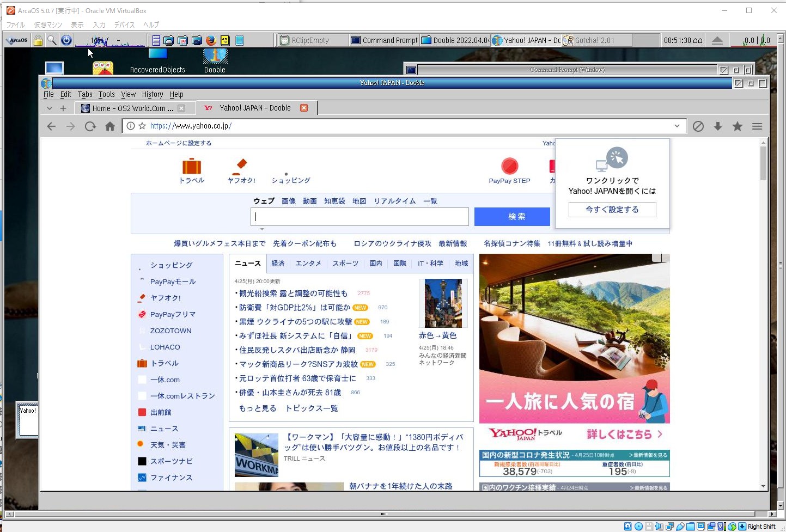Image resolution: width=786 pixels, height=532 pixels.
Task: Open Dooble's home page button
Action: [110, 126]
